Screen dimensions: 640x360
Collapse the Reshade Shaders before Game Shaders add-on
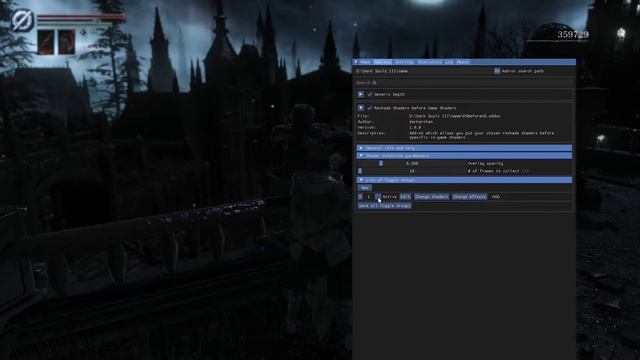pyautogui.click(x=360, y=108)
